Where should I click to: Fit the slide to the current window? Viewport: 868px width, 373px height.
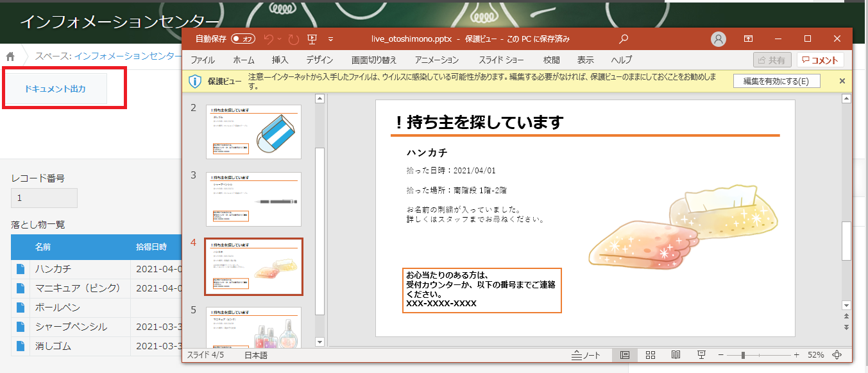coord(838,355)
